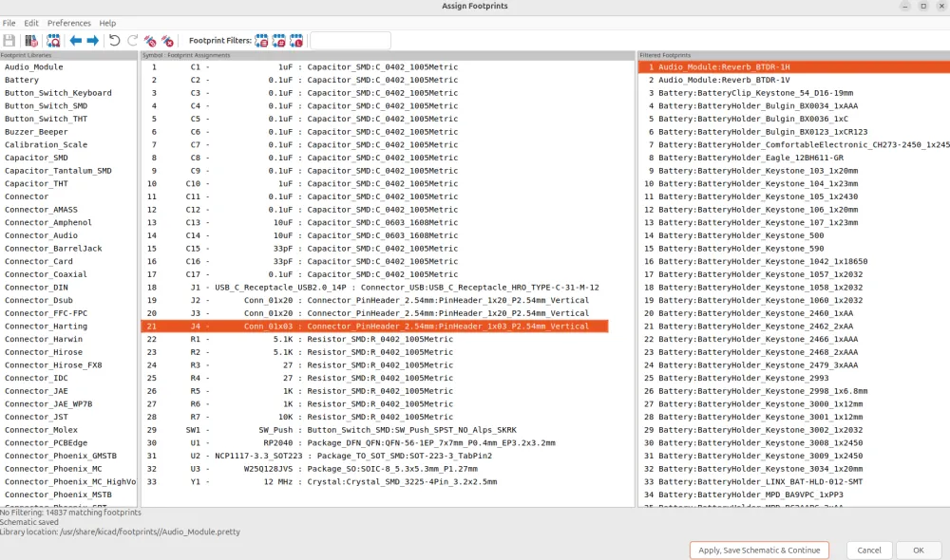Toggle filter by symbol's footprint filters
The width and height of the screenshot is (950, 560).
(x=261, y=41)
